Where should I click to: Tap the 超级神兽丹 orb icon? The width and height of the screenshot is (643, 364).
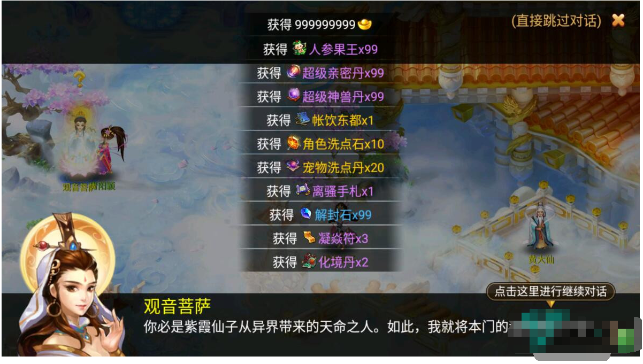point(294,96)
